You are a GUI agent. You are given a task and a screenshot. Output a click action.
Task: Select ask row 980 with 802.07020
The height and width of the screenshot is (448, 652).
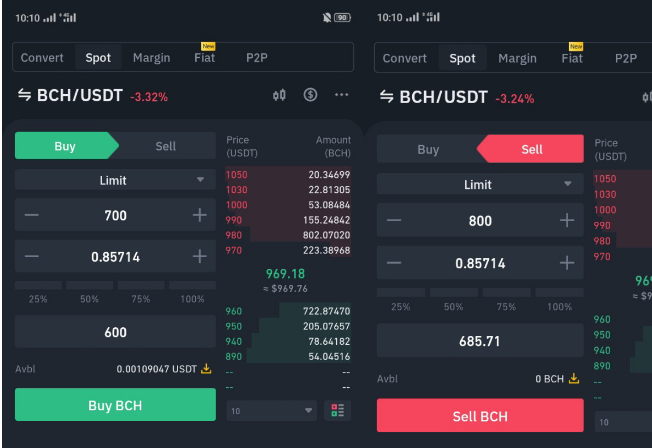click(288, 235)
